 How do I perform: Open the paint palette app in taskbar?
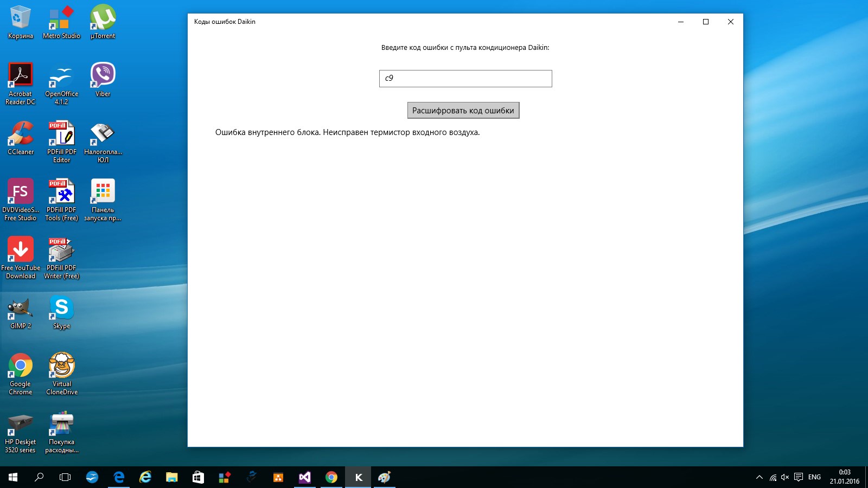pos(385,477)
